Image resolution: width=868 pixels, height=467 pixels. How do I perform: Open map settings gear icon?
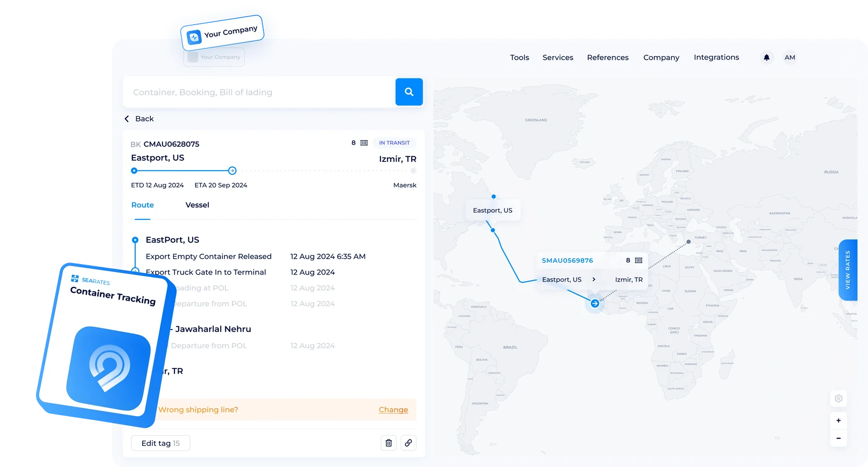838,399
